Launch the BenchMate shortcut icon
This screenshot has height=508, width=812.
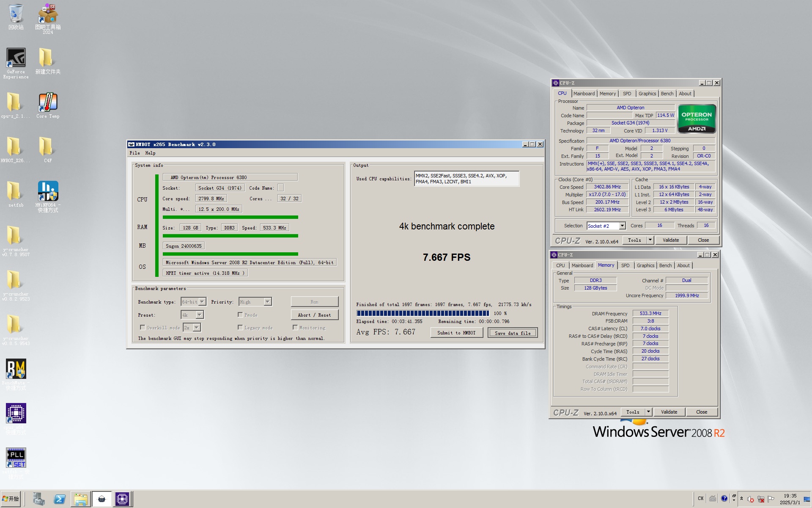pos(16,374)
